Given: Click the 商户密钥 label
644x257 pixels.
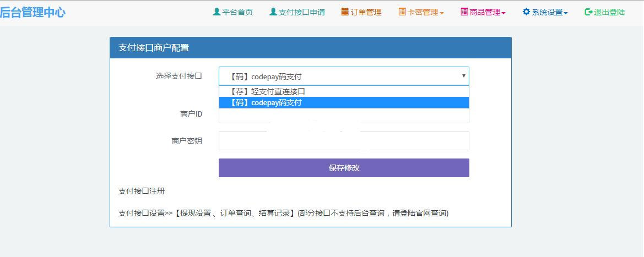Looking at the screenshot, I should pyautogui.click(x=187, y=141).
